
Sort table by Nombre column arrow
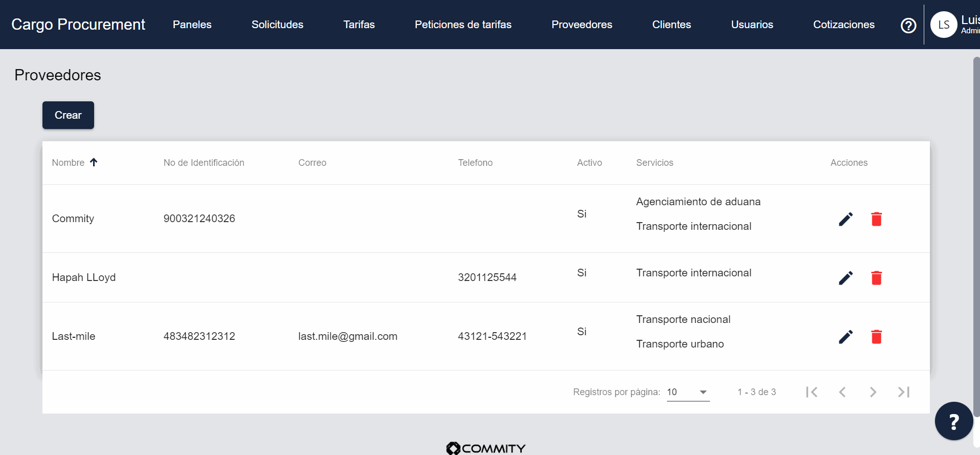[x=94, y=162]
